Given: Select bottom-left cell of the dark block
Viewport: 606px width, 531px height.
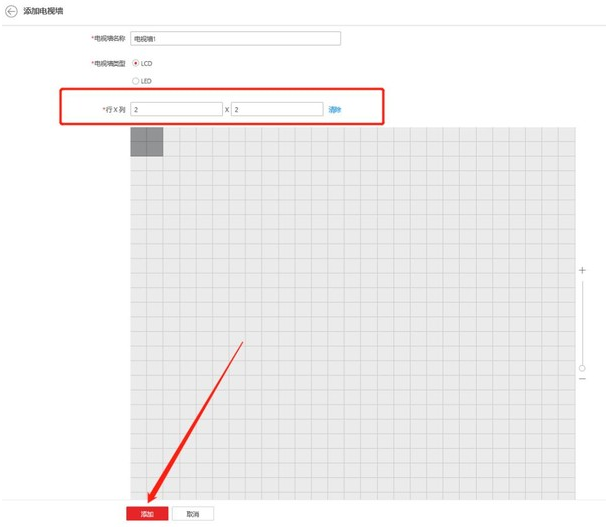Looking at the screenshot, I should point(138,149).
